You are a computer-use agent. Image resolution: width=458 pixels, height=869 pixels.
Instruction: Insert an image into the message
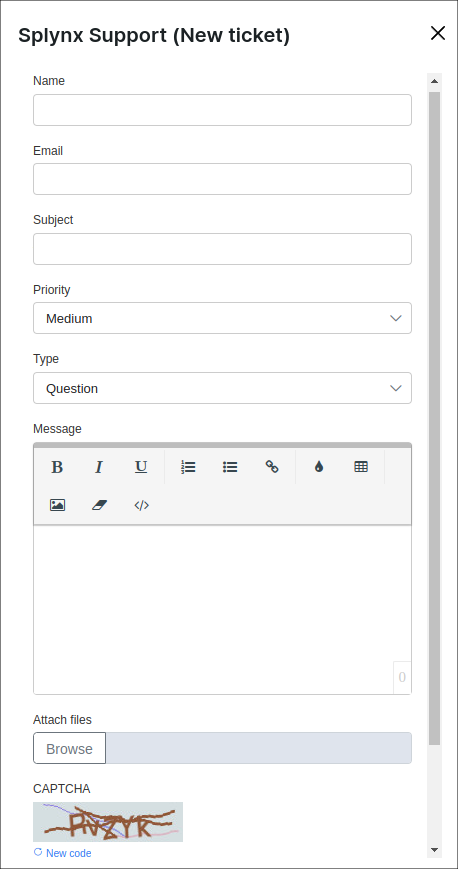[58, 505]
